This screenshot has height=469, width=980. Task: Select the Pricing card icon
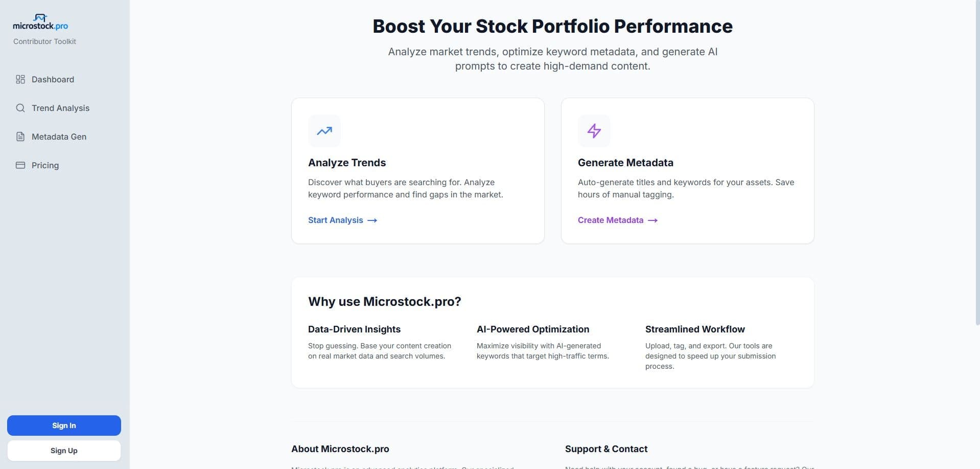(x=20, y=165)
